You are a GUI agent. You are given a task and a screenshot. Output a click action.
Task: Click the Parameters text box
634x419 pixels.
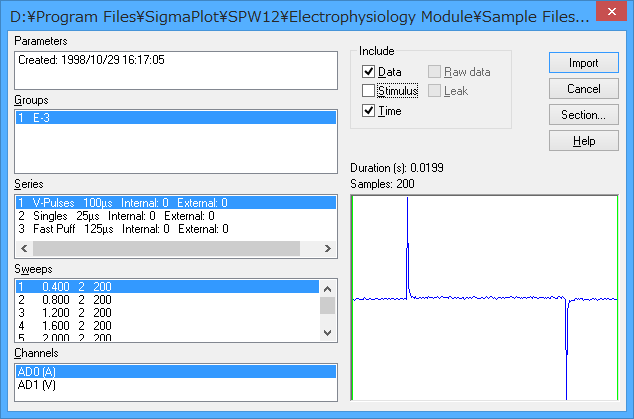tap(176, 70)
